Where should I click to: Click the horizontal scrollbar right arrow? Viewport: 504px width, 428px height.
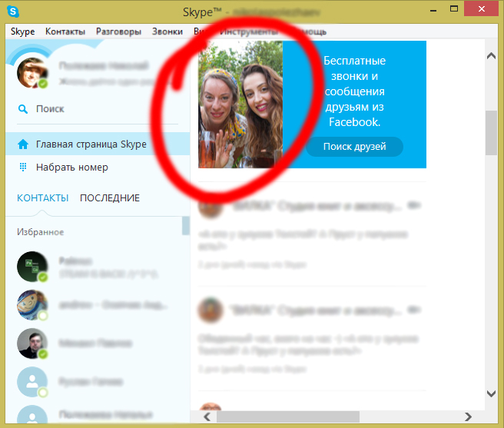(468, 417)
